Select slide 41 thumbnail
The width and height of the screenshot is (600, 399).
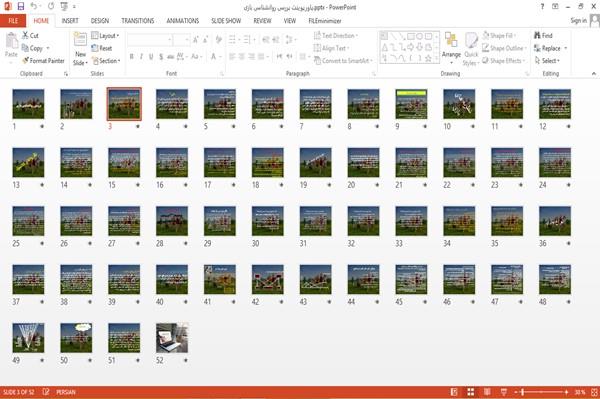(x=220, y=279)
